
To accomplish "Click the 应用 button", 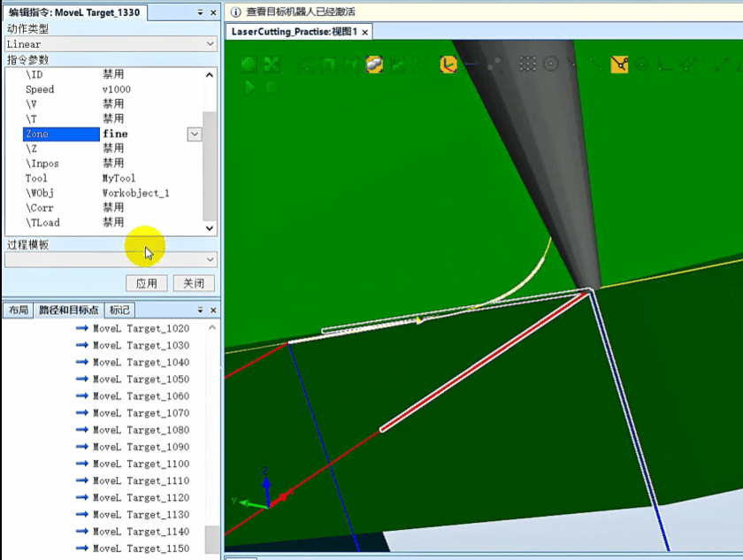I will 147,283.
